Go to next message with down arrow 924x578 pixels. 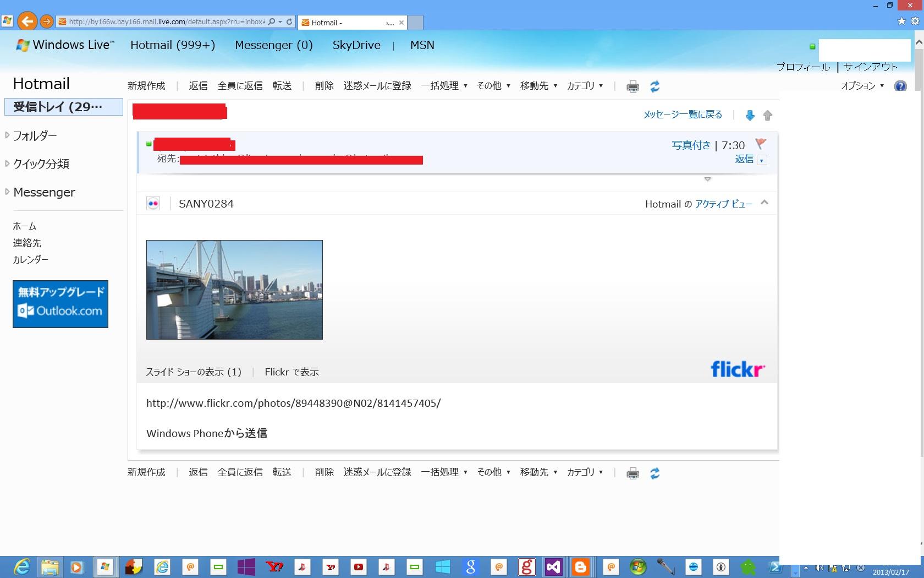tap(750, 115)
